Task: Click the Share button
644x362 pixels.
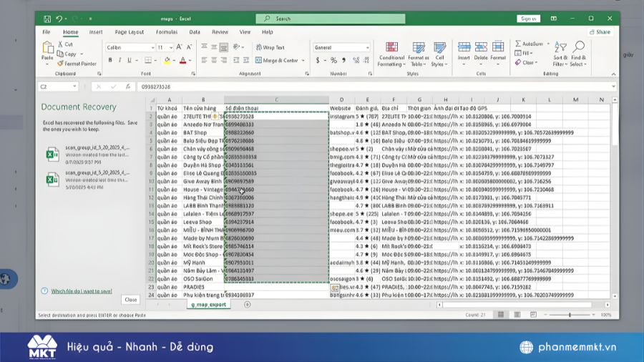Action: [600, 31]
